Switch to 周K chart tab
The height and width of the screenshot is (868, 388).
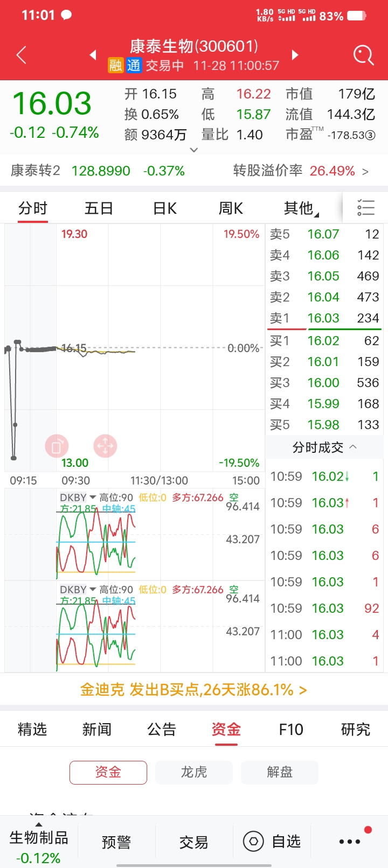pos(231,208)
